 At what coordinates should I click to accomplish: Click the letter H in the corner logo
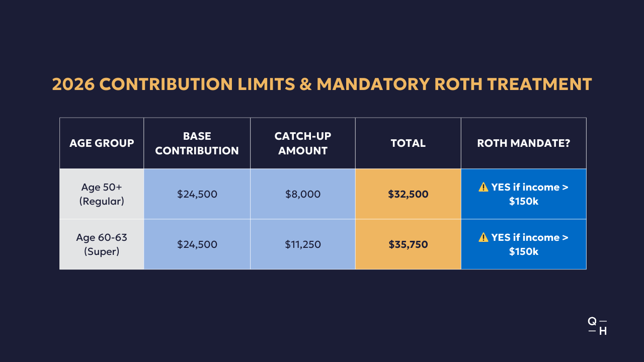602,331
